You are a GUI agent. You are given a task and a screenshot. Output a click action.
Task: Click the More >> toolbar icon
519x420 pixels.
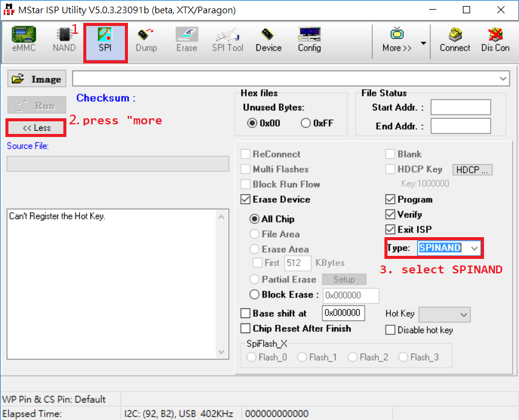pyautogui.click(x=396, y=40)
